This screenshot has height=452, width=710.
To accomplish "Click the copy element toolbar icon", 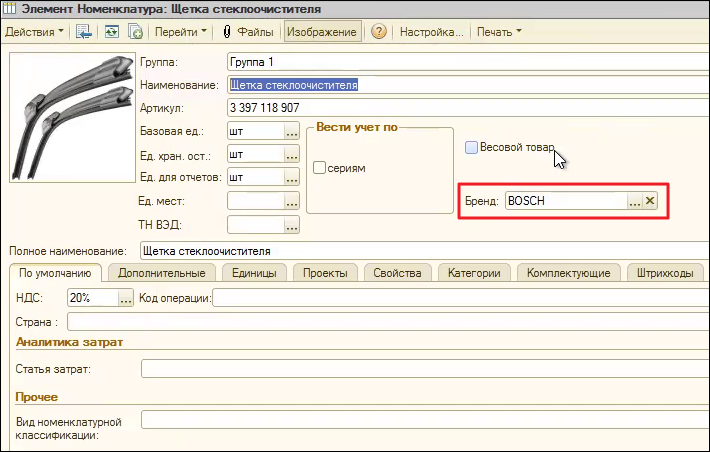I will 135,32.
